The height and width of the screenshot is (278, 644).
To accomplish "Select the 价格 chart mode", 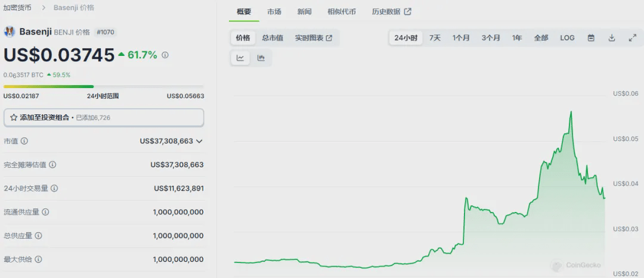I will 243,38.
